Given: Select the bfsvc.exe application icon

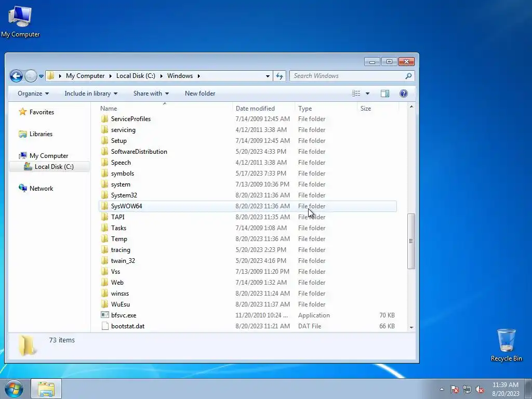Looking at the screenshot, I should tap(105, 315).
